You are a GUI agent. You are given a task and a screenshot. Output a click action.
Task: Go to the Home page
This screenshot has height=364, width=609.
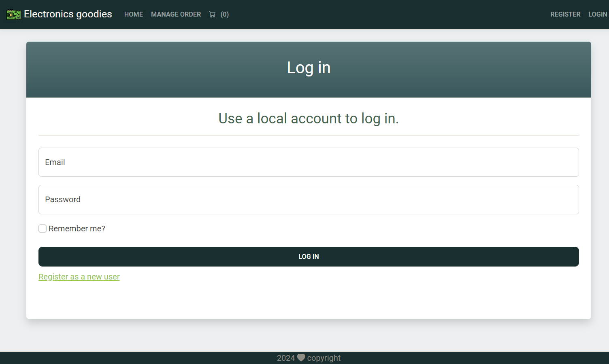[x=134, y=15]
